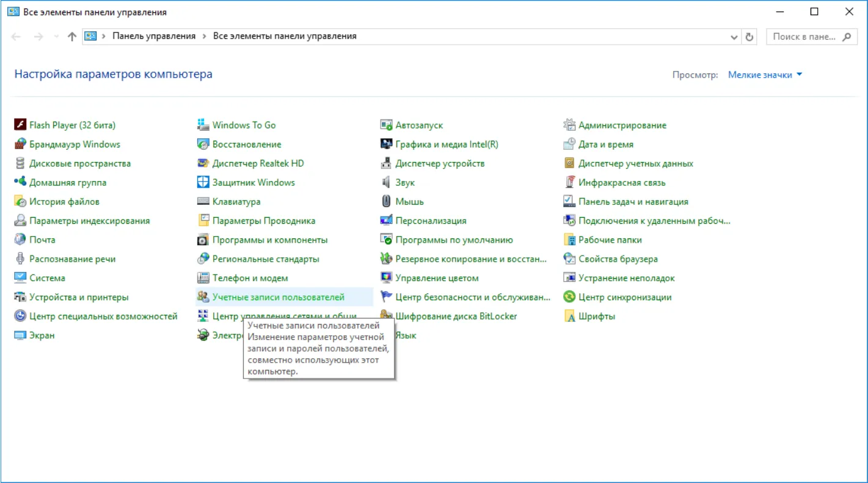
Task: Open Устройства и принтеры link
Action: (79, 297)
